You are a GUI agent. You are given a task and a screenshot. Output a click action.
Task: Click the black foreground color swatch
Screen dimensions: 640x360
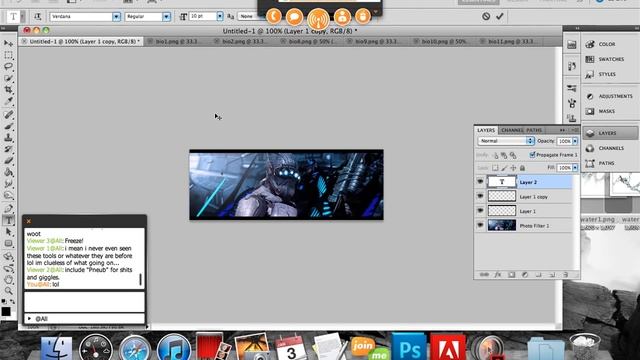tap(6, 311)
